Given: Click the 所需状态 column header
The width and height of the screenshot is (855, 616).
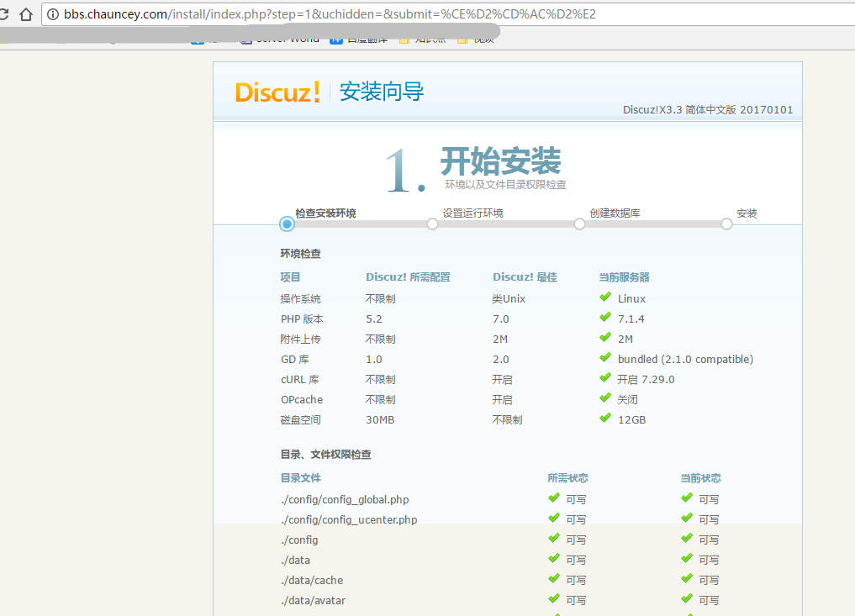Looking at the screenshot, I should tap(567, 478).
